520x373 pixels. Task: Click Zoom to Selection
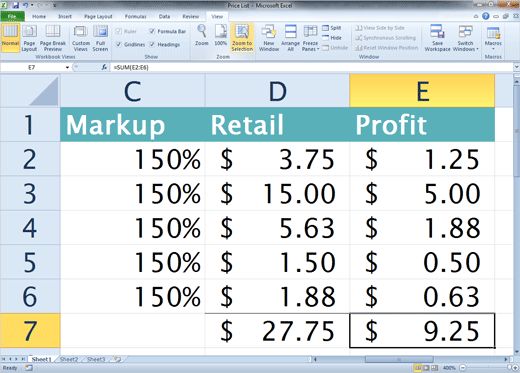(x=242, y=38)
